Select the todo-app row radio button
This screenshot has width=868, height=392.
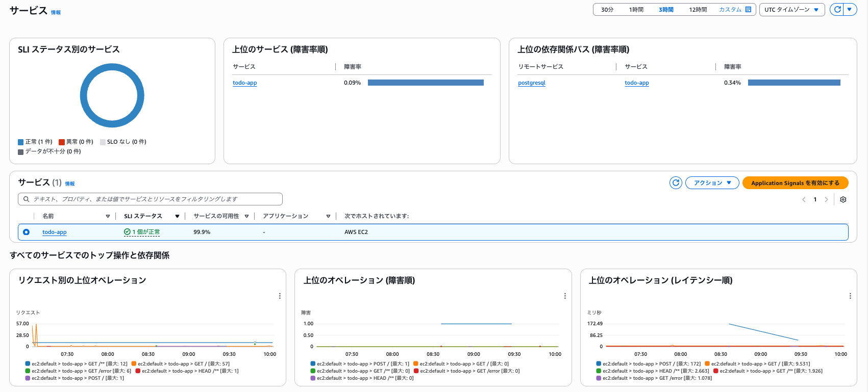point(26,232)
